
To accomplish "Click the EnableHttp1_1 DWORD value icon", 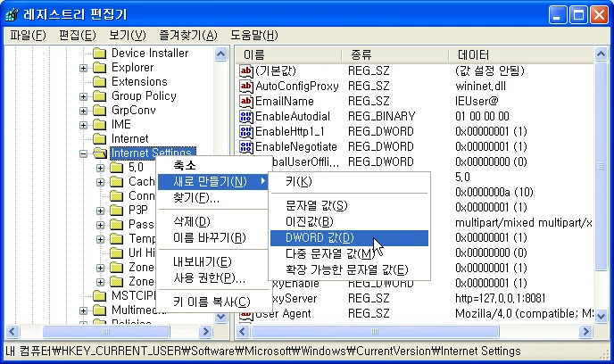I will tap(246, 132).
